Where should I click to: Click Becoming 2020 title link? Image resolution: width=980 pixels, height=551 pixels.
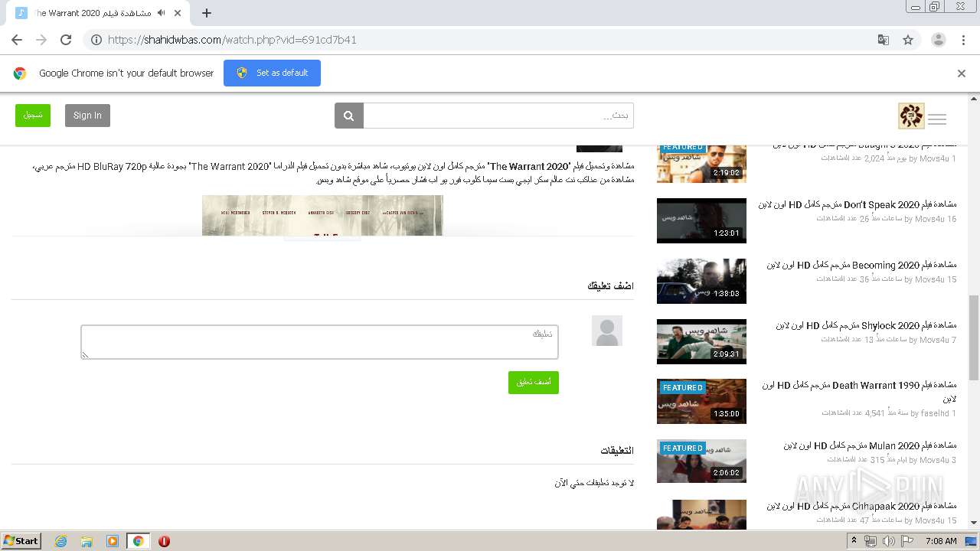(x=861, y=265)
